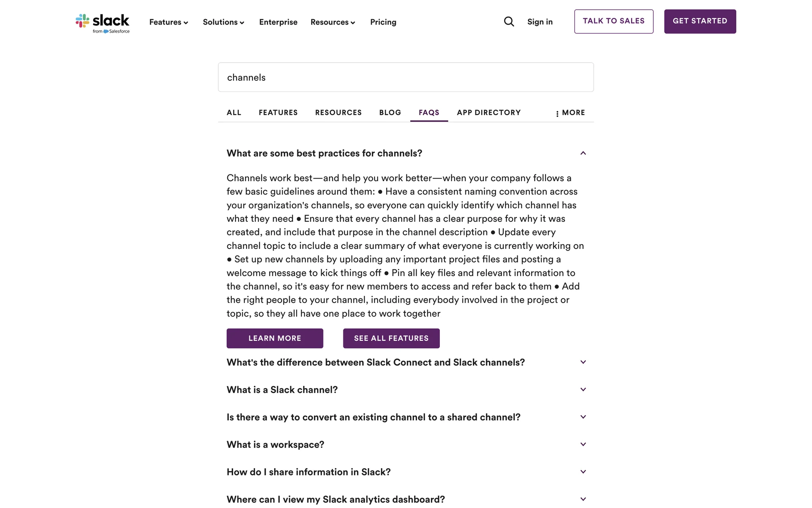Expand 'How do I share information' question
This screenshot has width=812, height=508.
583,472
